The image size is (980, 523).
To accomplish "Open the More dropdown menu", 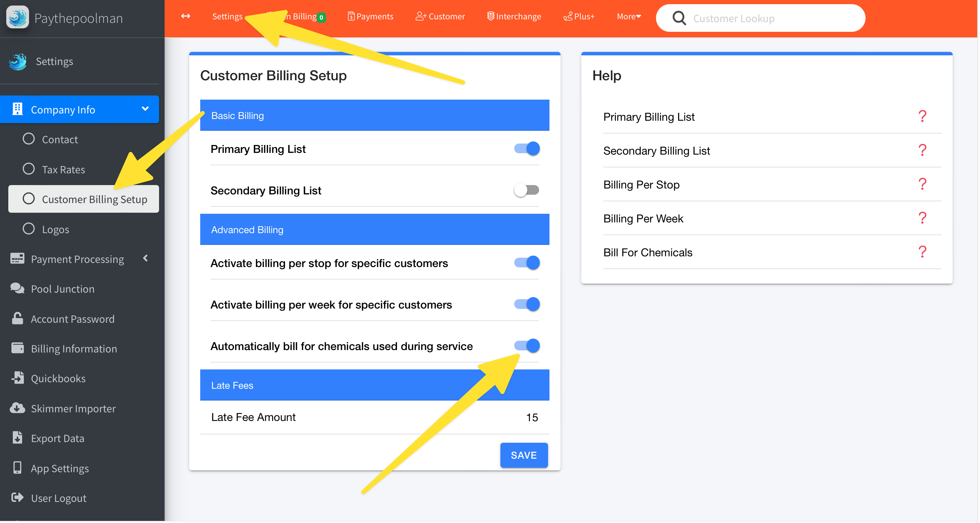I will pos(628,16).
